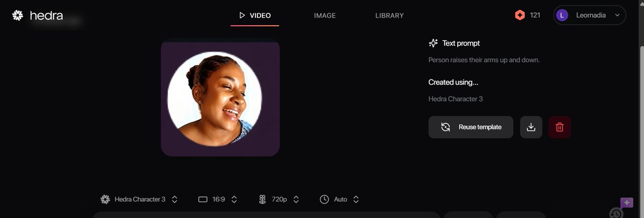The image size is (644, 218).
Task: Click the Hedra Character 3 label under Created using
Action: (x=456, y=99)
